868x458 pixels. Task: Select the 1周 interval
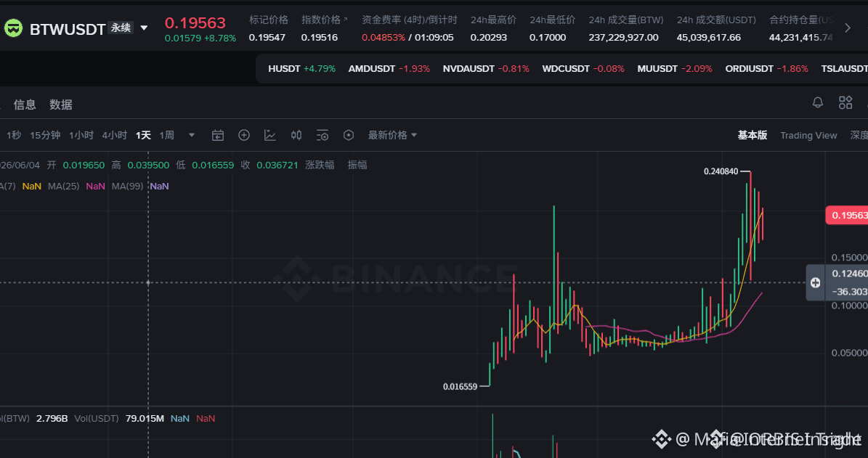[x=166, y=135]
